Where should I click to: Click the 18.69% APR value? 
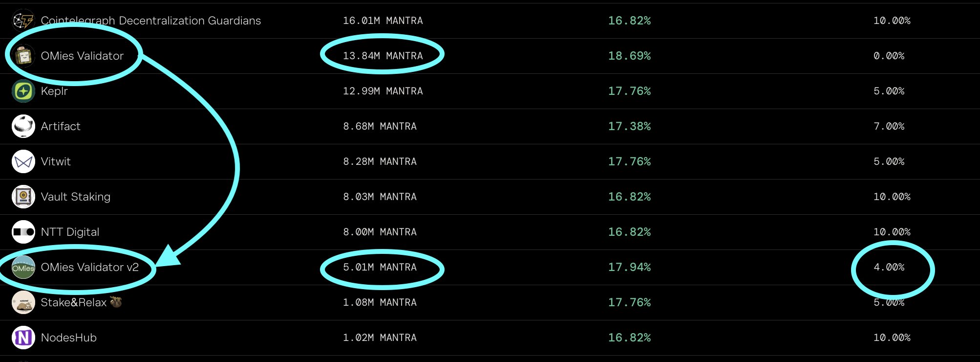click(629, 56)
